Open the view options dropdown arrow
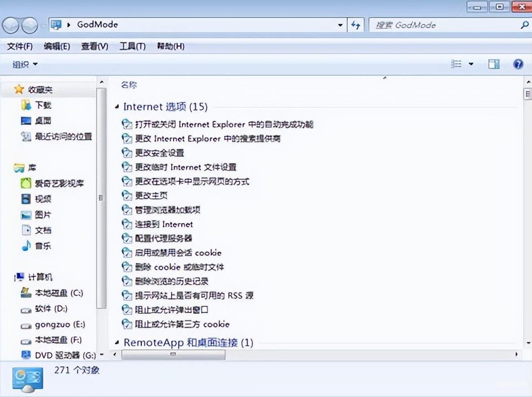Screen dimensions: 532x397 pos(471,64)
